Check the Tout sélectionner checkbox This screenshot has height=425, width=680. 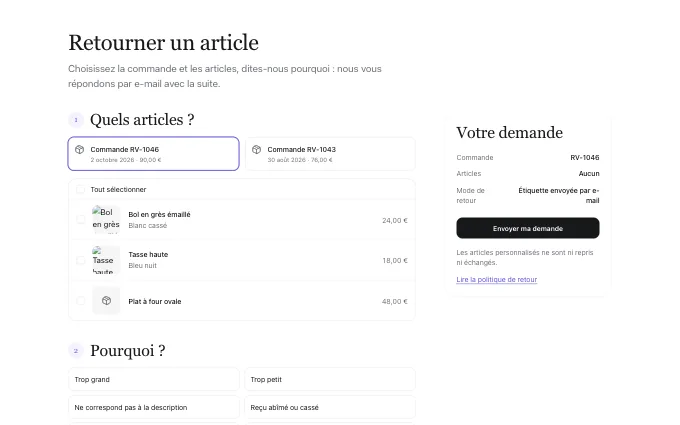tap(81, 190)
